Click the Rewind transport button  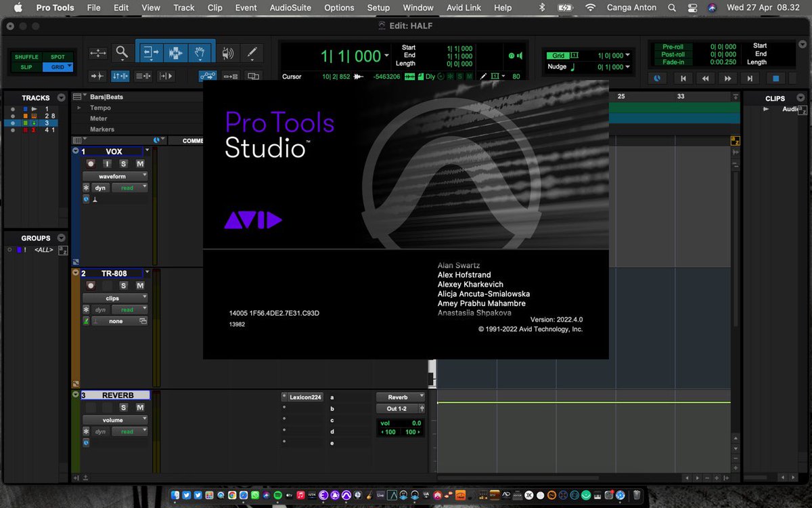pyautogui.click(x=706, y=79)
